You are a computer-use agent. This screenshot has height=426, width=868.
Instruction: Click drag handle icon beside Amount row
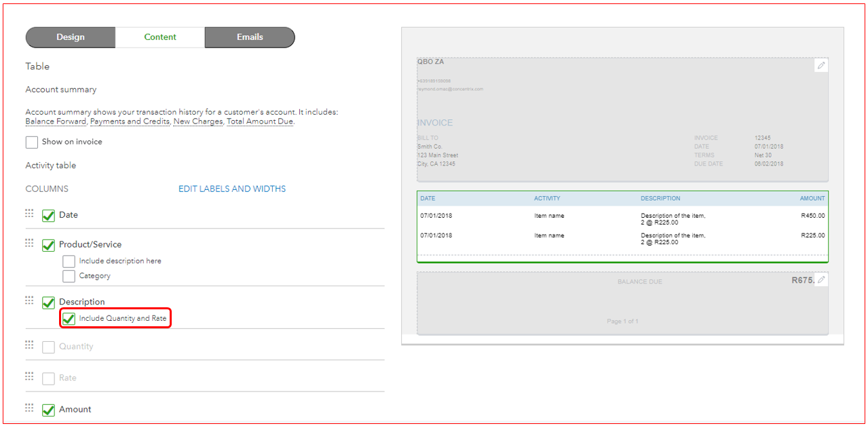tap(29, 408)
